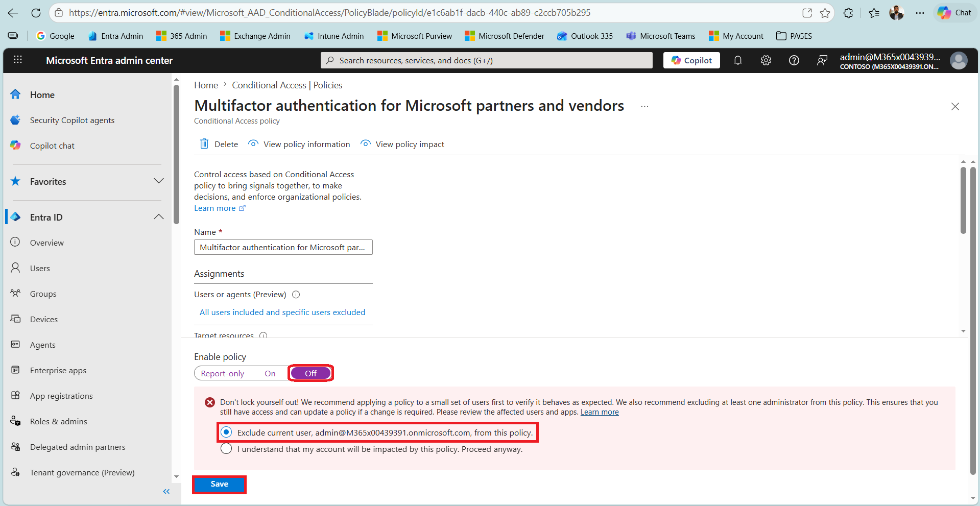Open Agents in the sidebar
The height and width of the screenshot is (506, 980).
click(x=43, y=345)
